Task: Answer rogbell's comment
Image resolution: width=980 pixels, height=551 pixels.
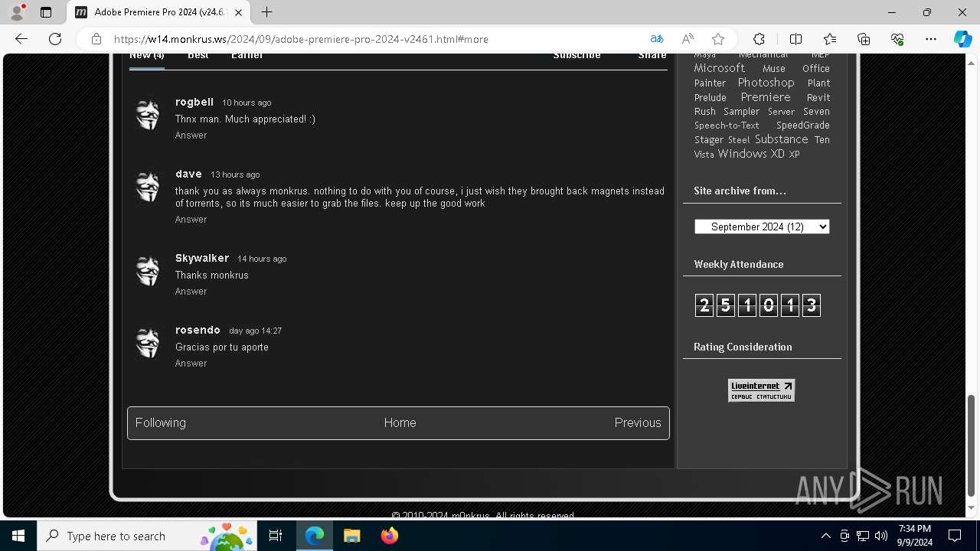Action: 191,135
